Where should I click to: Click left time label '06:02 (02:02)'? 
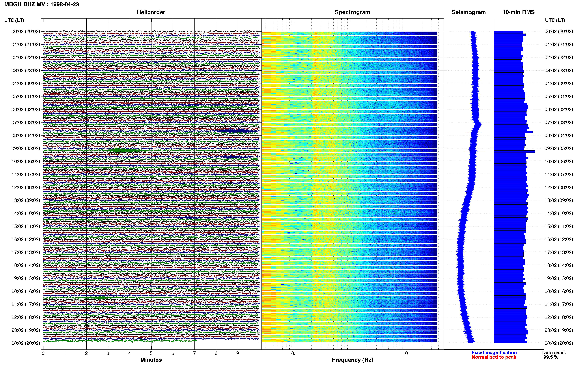tap(26, 109)
